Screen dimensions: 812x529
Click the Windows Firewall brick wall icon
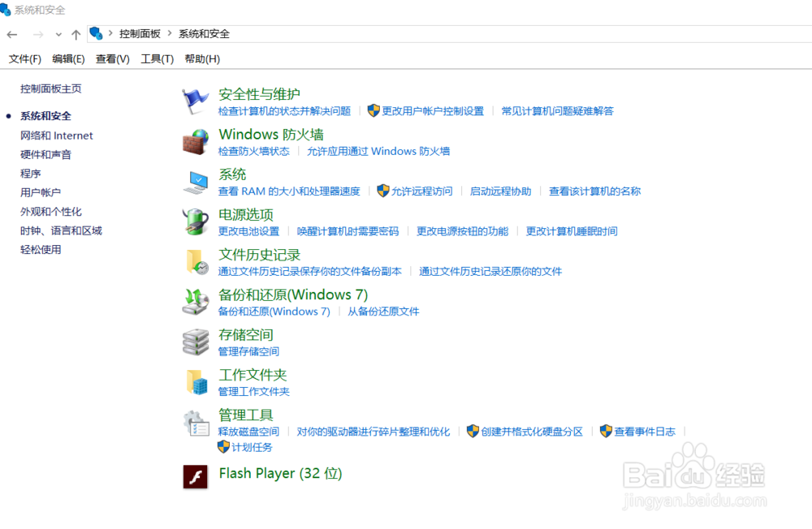coord(195,141)
